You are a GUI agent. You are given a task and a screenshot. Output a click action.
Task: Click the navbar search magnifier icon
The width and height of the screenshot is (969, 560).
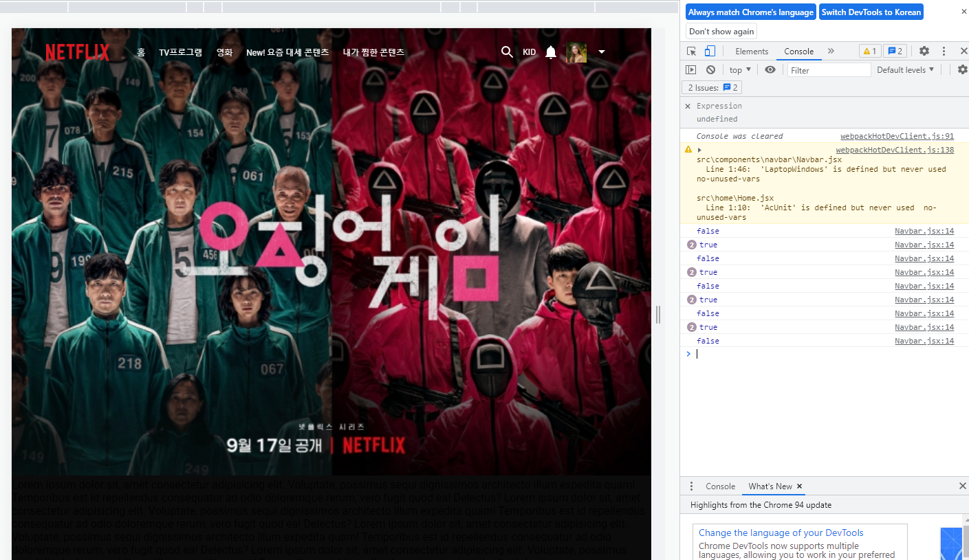point(507,52)
